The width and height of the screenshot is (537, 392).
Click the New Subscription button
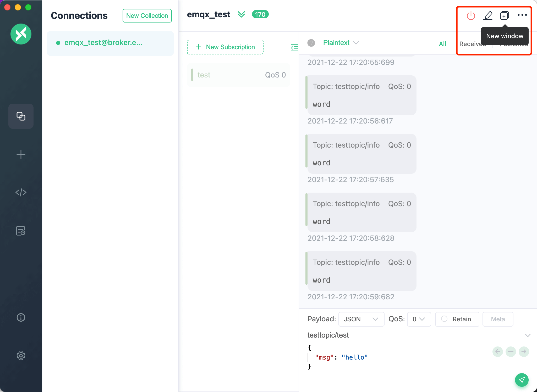tap(225, 47)
